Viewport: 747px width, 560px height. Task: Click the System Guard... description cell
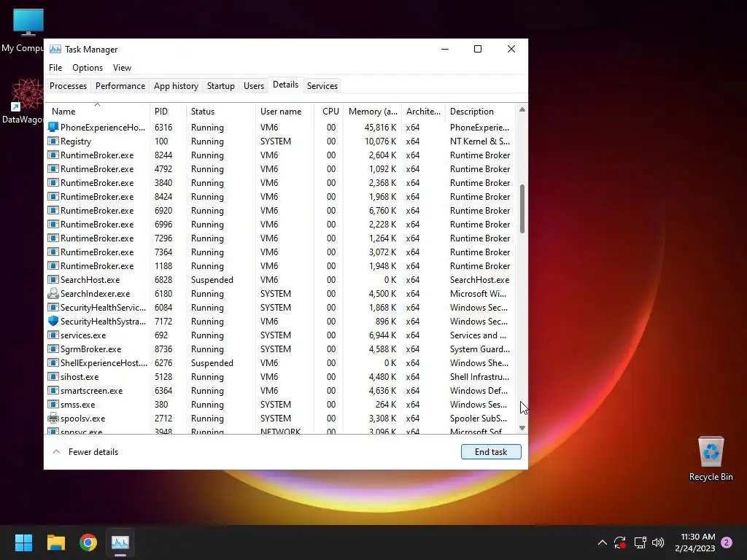coord(480,349)
